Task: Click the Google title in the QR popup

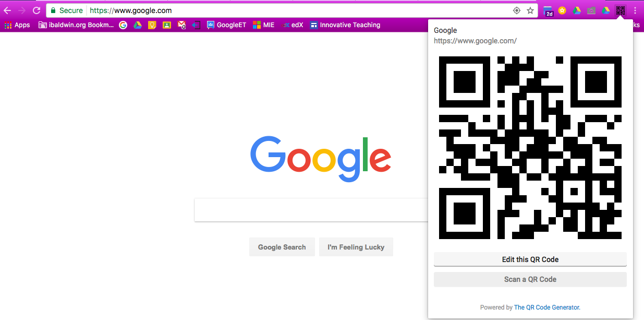Action: click(445, 30)
